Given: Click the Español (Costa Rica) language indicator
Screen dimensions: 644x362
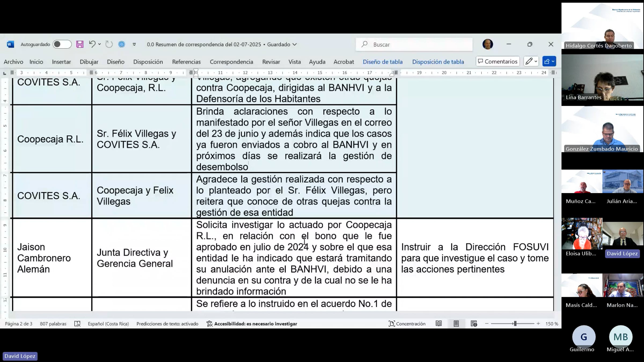Looking at the screenshot, I should point(108,324).
